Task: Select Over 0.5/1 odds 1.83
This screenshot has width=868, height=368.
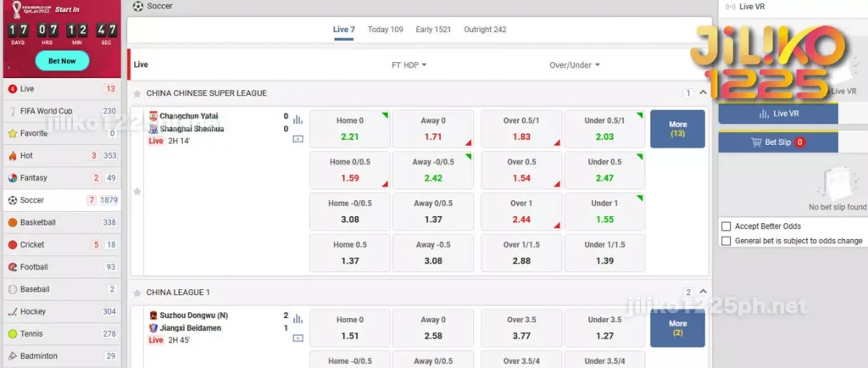Action: pyautogui.click(x=521, y=129)
